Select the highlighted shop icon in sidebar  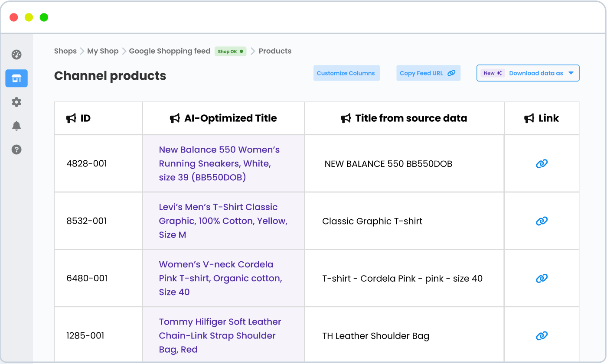(x=16, y=78)
